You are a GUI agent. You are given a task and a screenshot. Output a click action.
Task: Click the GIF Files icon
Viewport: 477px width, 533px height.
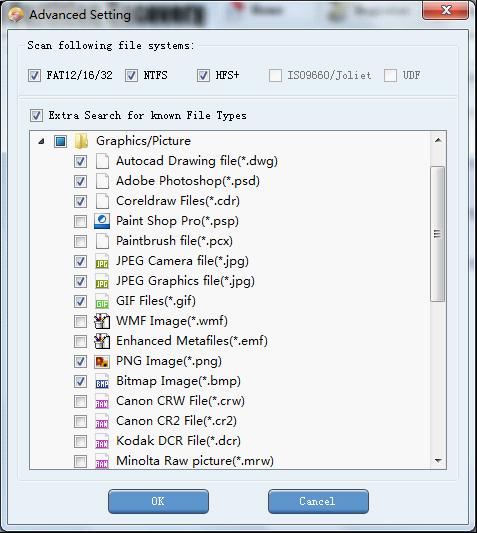pos(102,301)
